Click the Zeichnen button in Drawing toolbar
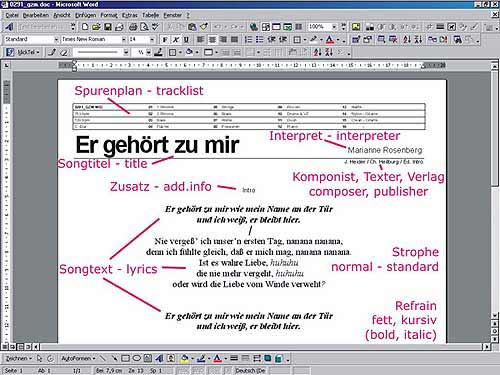 click(18, 358)
